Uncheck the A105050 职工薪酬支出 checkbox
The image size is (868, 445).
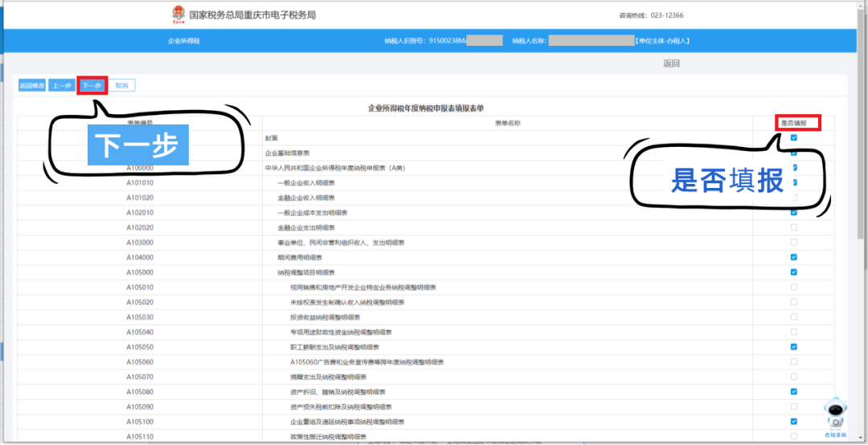(x=794, y=347)
